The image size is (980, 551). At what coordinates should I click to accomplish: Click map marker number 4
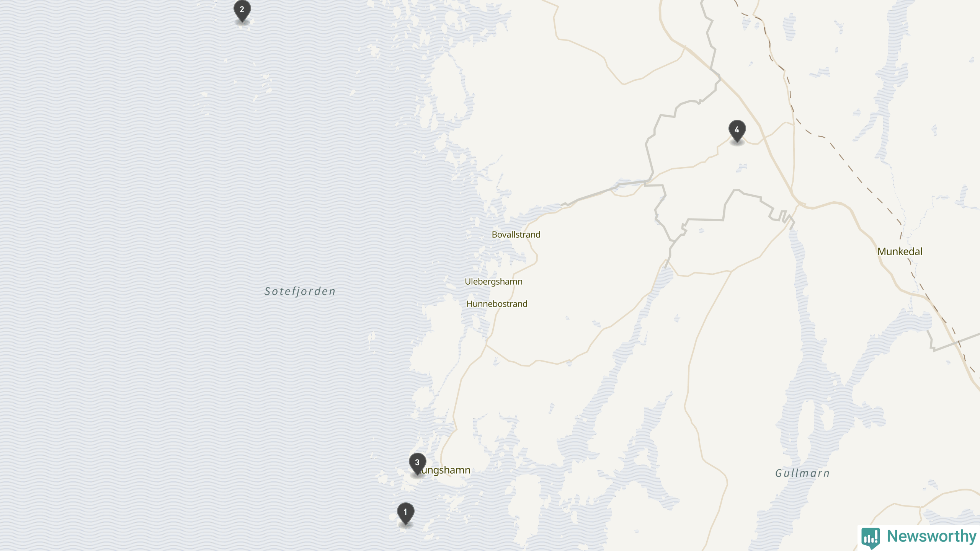pos(737,131)
